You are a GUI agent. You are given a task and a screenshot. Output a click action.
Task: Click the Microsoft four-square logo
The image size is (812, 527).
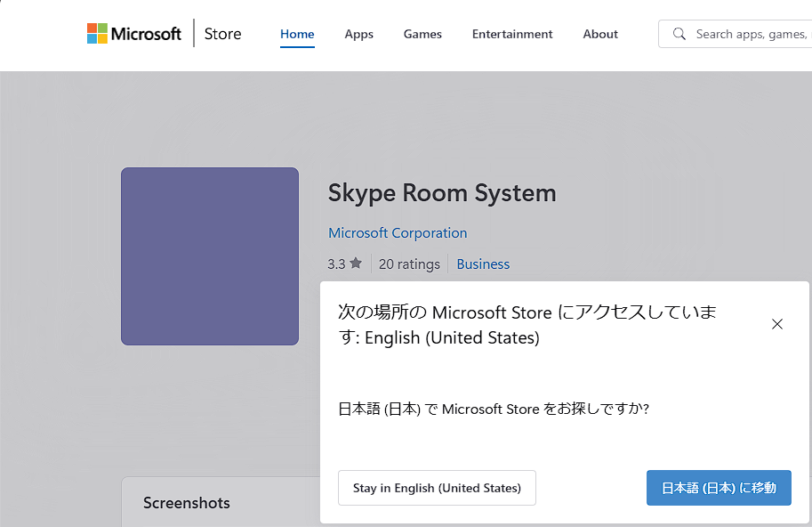(x=97, y=34)
